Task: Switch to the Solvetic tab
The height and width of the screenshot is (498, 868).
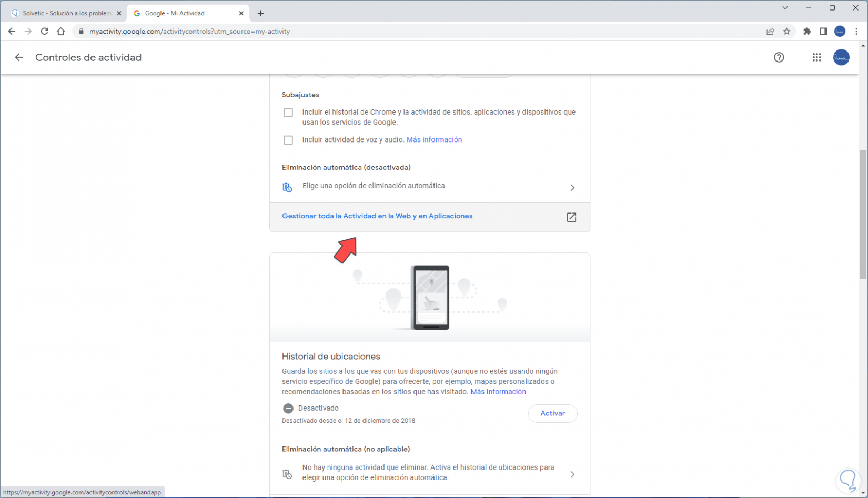Action: [x=65, y=13]
